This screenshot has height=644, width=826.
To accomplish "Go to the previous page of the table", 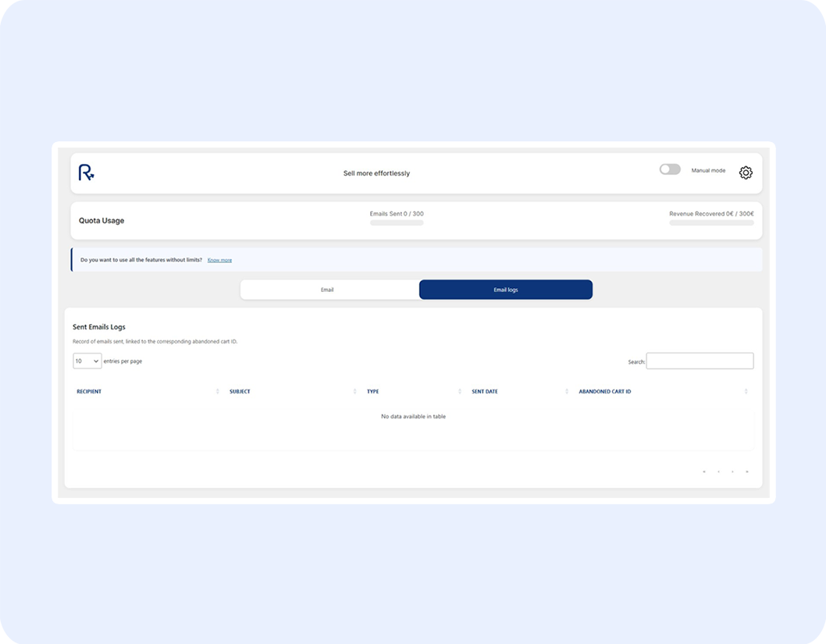I will [718, 471].
